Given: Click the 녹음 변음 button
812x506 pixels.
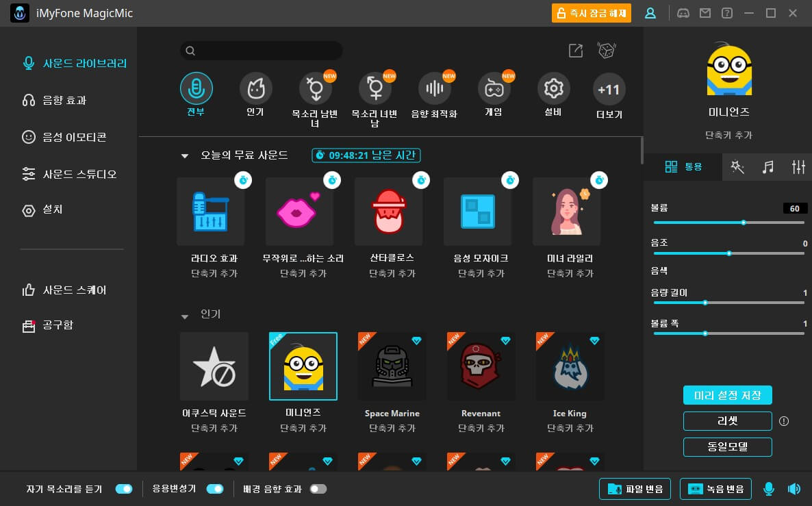Looking at the screenshot, I should (x=715, y=489).
